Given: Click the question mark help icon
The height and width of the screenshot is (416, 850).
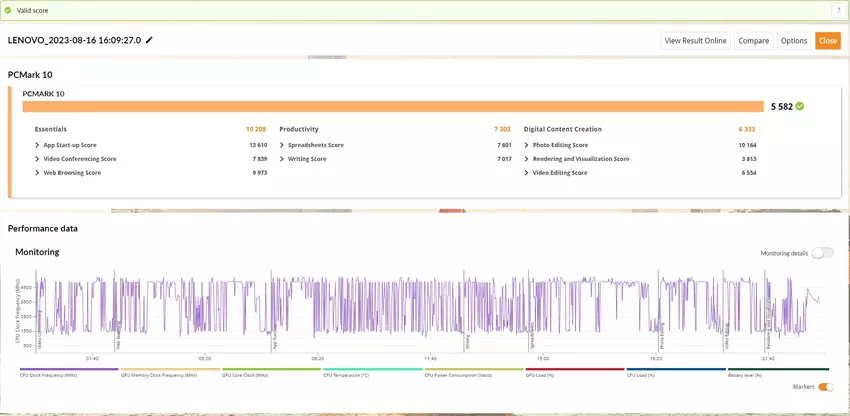Looking at the screenshot, I should (837, 10).
